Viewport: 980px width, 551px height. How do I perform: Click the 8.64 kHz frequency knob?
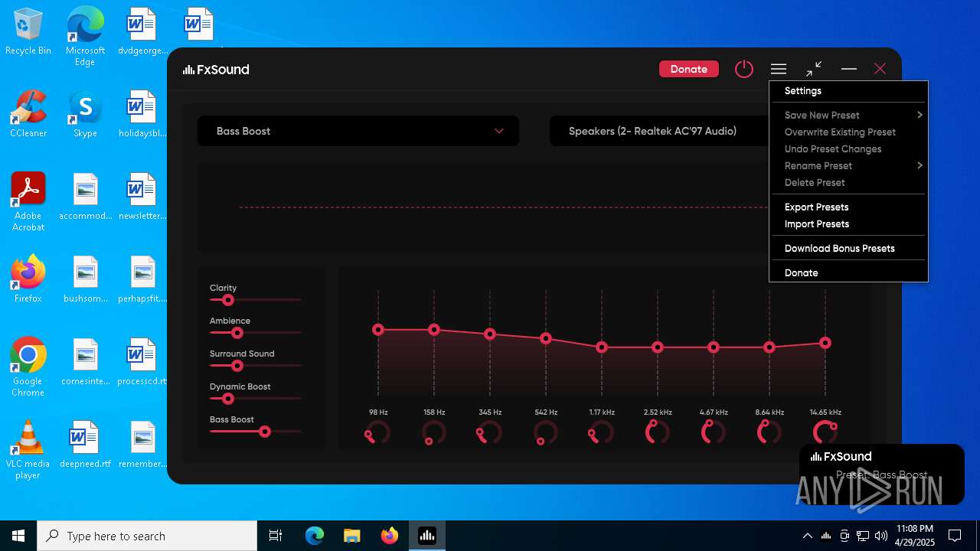(x=769, y=432)
